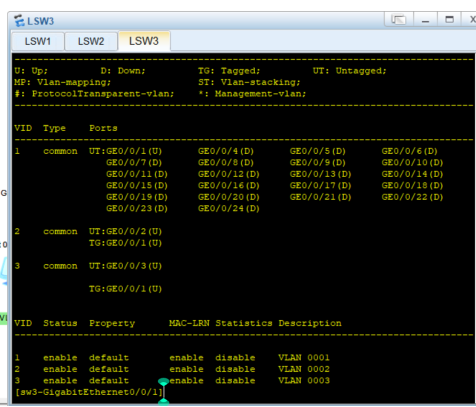This screenshot has height=407, width=476.
Task: Click the text 'GE0/0/11(D)'
Action: [137, 174]
